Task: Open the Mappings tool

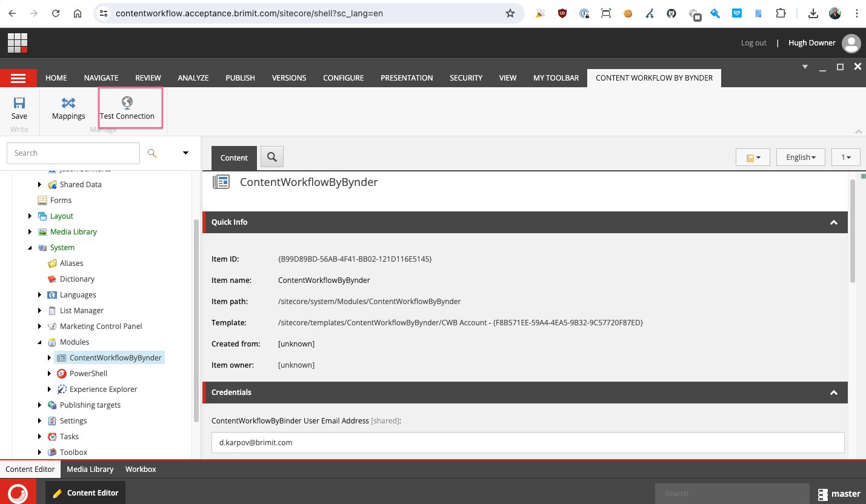Action: point(68,108)
